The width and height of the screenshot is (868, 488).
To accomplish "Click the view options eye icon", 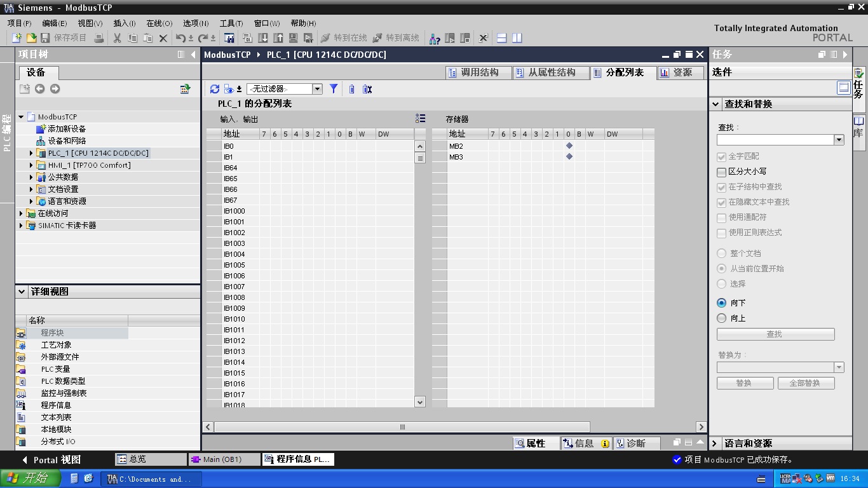I will click(229, 89).
